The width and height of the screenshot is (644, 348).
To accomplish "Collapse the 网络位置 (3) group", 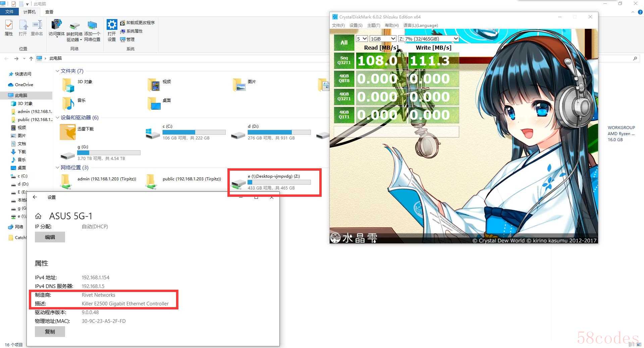I will pos(57,168).
